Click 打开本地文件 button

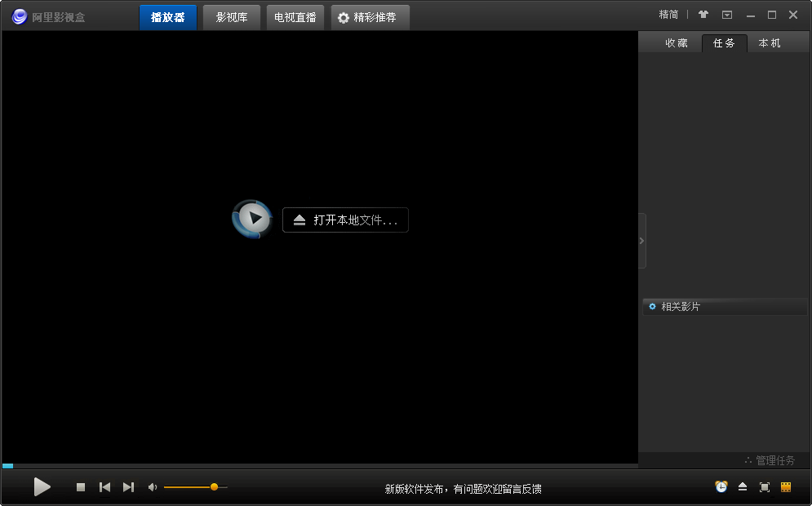pos(345,220)
